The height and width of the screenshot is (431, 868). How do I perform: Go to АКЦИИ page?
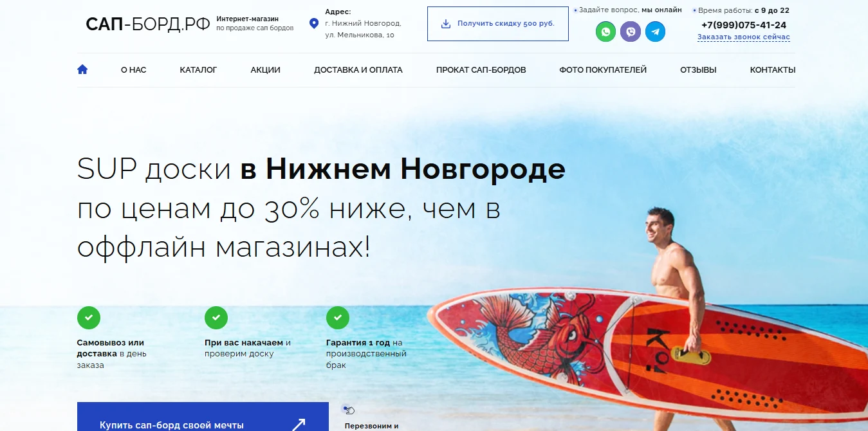(266, 69)
